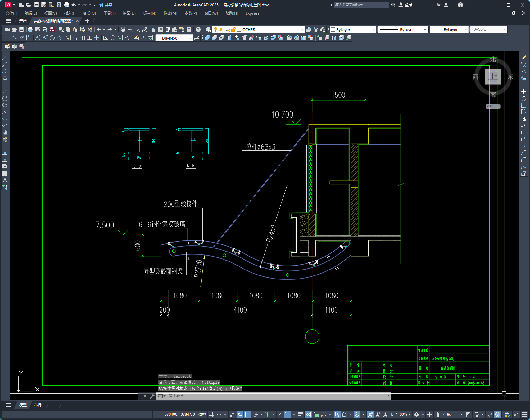Click the keyword search box in the title bar

click(x=361, y=5)
